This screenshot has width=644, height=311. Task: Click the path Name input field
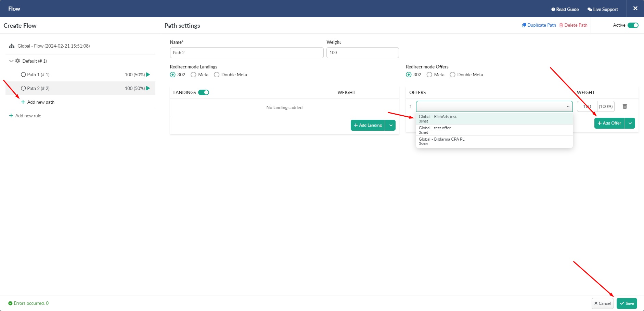247,53
